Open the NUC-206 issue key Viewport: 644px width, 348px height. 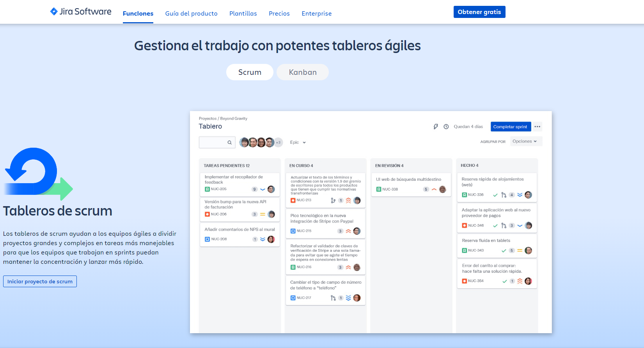[218, 214]
